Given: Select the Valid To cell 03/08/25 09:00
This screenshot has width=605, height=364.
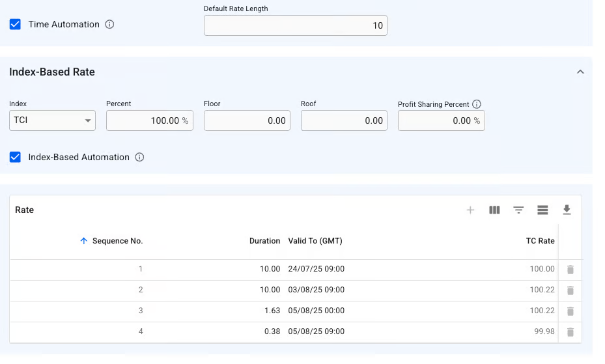Looking at the screenshot, I should pos(317,290).
